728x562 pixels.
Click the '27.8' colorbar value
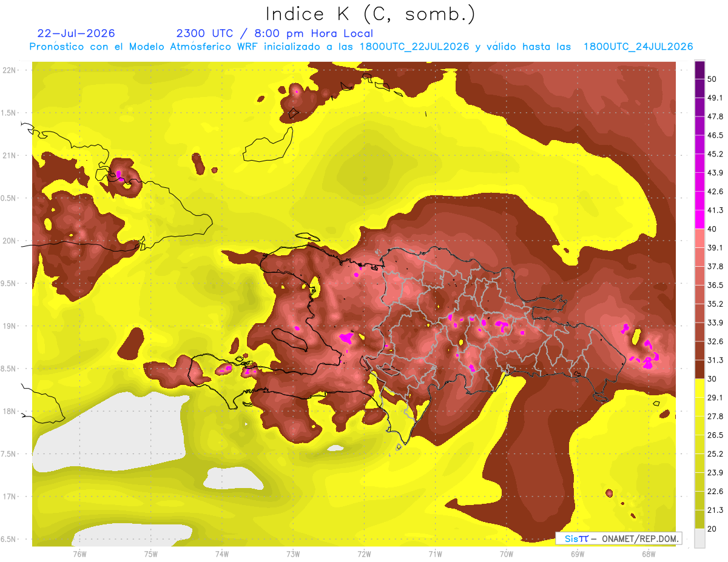[x=715, y=416]
